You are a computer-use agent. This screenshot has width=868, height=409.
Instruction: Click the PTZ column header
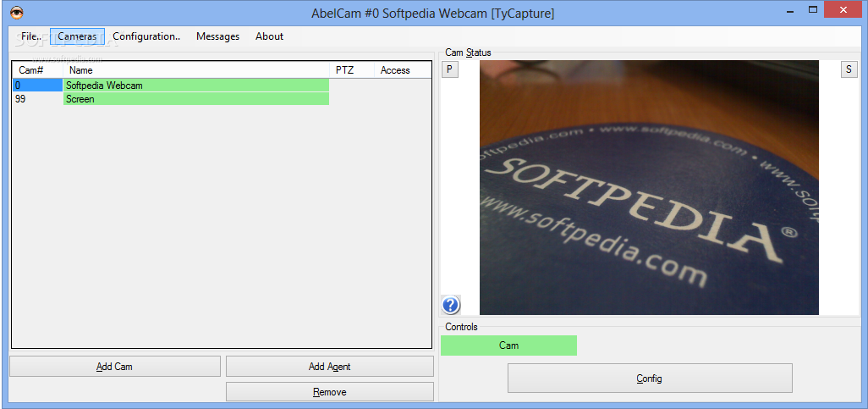point(352,70)
